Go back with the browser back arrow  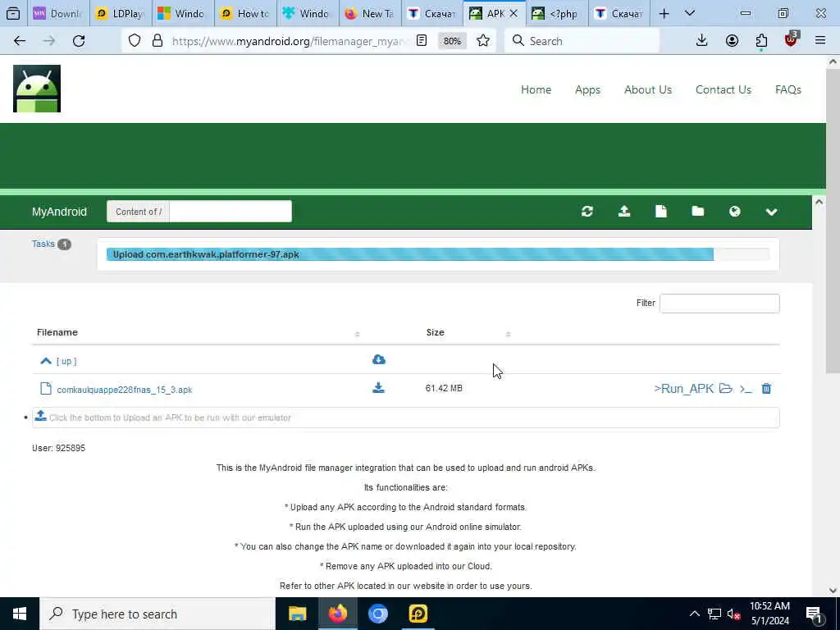pyautogui.click(x=20, y=41)
